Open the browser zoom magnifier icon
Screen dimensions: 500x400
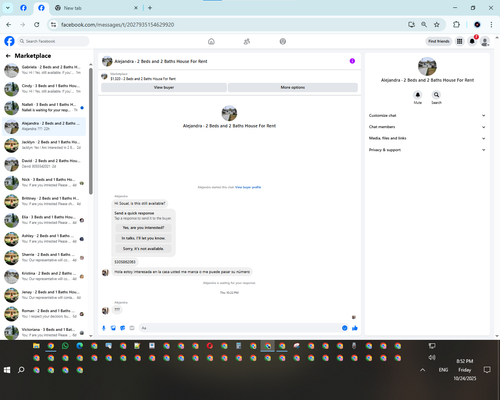424,25
